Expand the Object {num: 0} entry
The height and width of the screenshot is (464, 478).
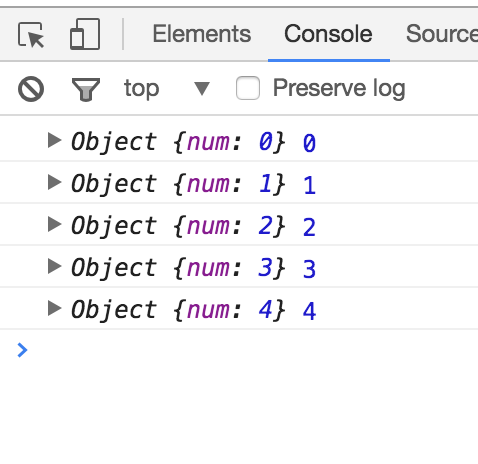click(54, 140)
